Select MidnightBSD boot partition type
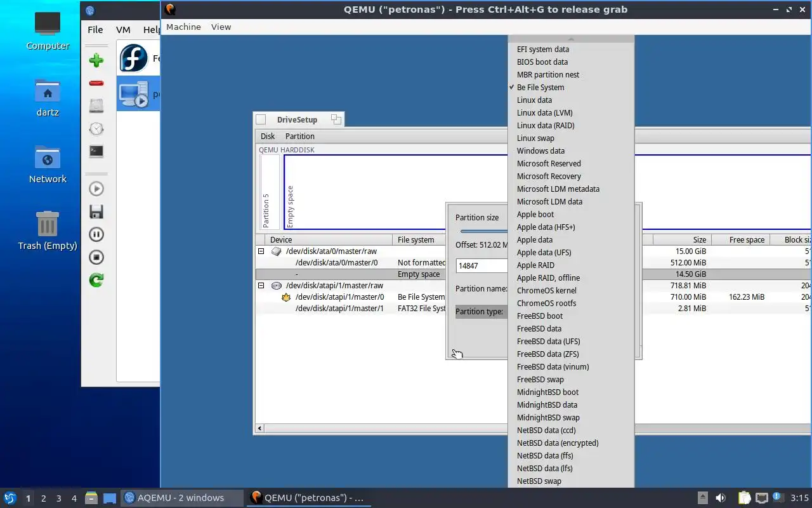Screen dimensions: 812x508 coord(571,392)
